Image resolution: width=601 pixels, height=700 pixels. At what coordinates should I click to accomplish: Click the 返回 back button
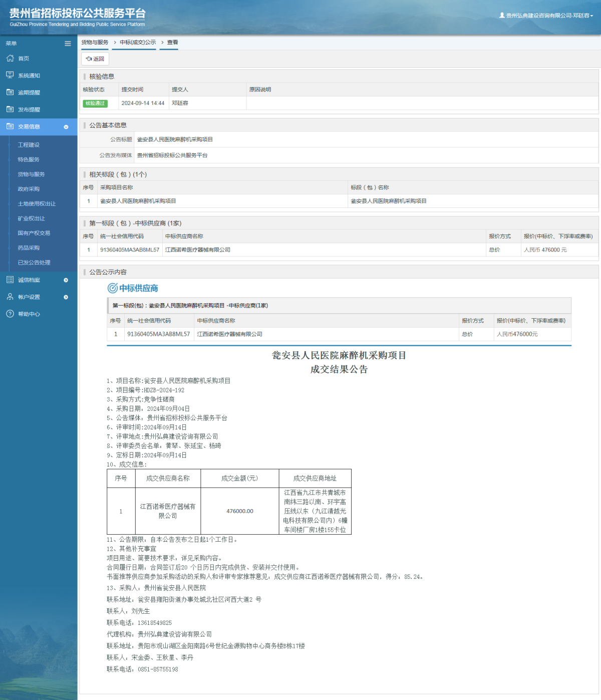click(95, 59)
